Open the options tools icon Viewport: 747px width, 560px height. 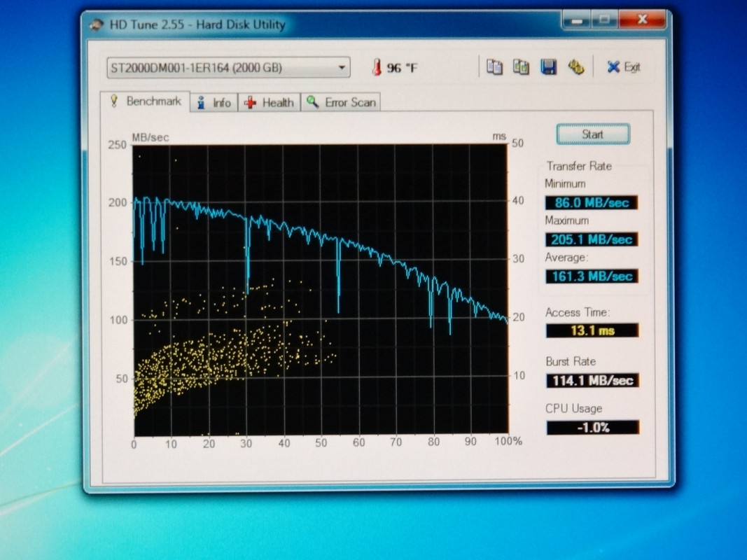576,67
